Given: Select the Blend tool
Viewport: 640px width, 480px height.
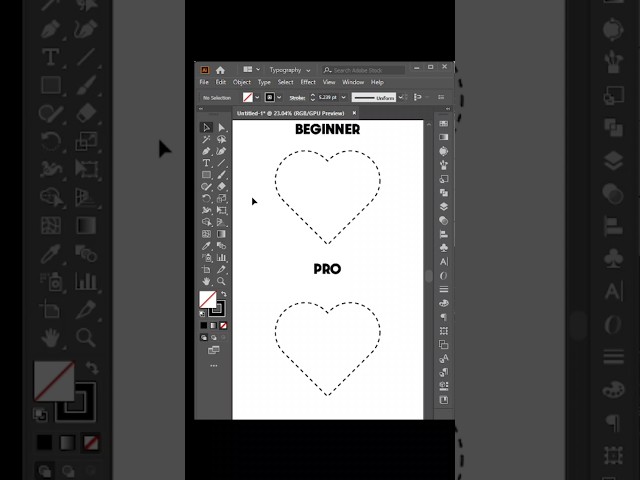Looking at the screenshot, I should pyautogui.click(x=222, y=246).
